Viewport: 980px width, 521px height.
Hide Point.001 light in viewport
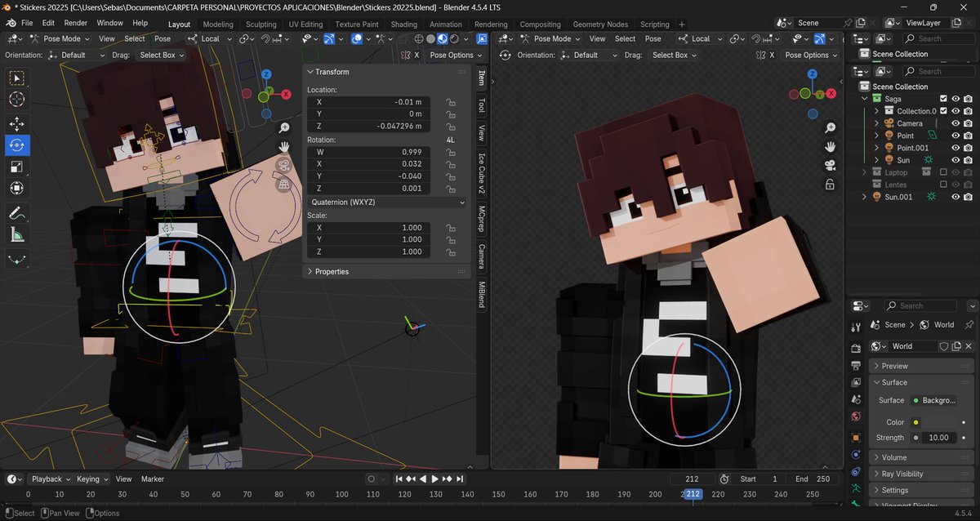pyautogui.click(x=955, y=148)
